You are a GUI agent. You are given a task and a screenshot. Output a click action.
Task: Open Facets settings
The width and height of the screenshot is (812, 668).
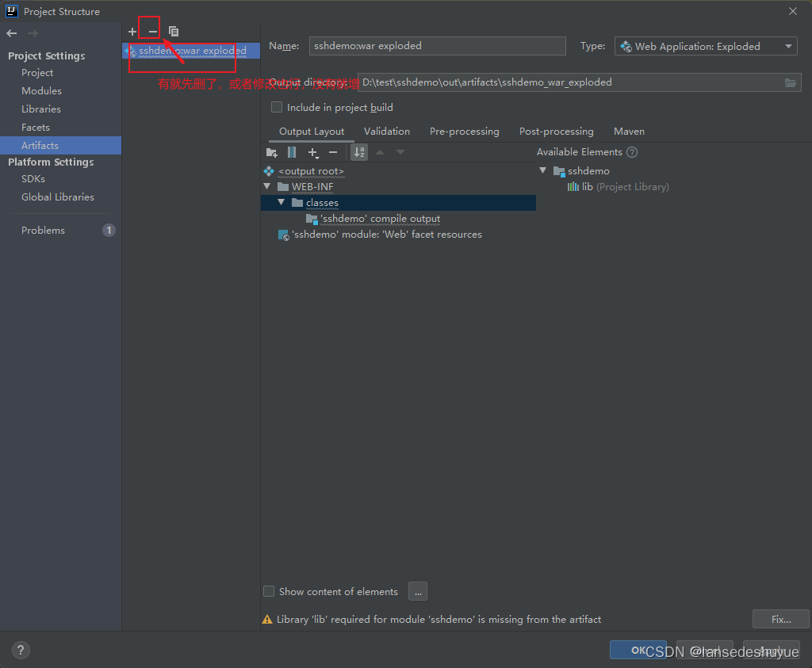coord(35,128)
